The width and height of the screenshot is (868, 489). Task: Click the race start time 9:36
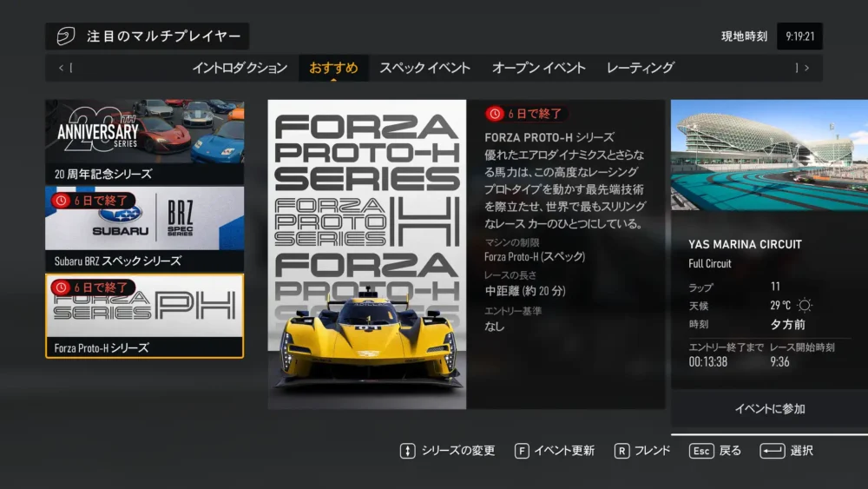pos(779,361)
